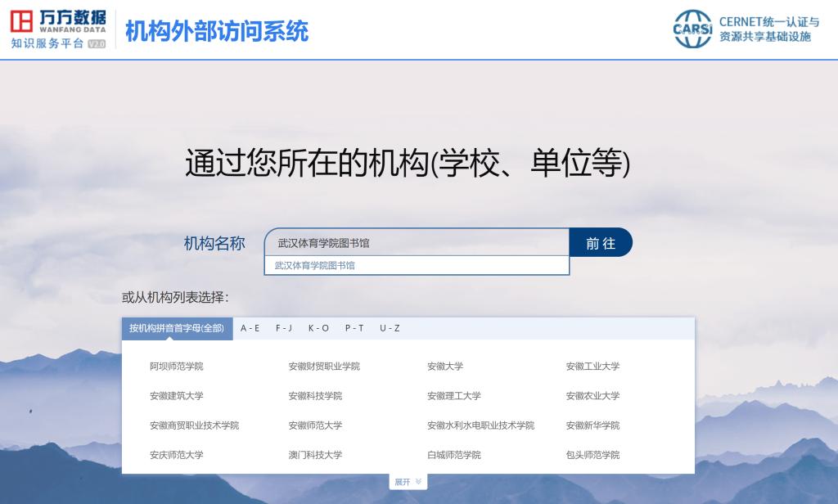Select 安徽财贸职业学院 institution

click(x=323, y=367)
